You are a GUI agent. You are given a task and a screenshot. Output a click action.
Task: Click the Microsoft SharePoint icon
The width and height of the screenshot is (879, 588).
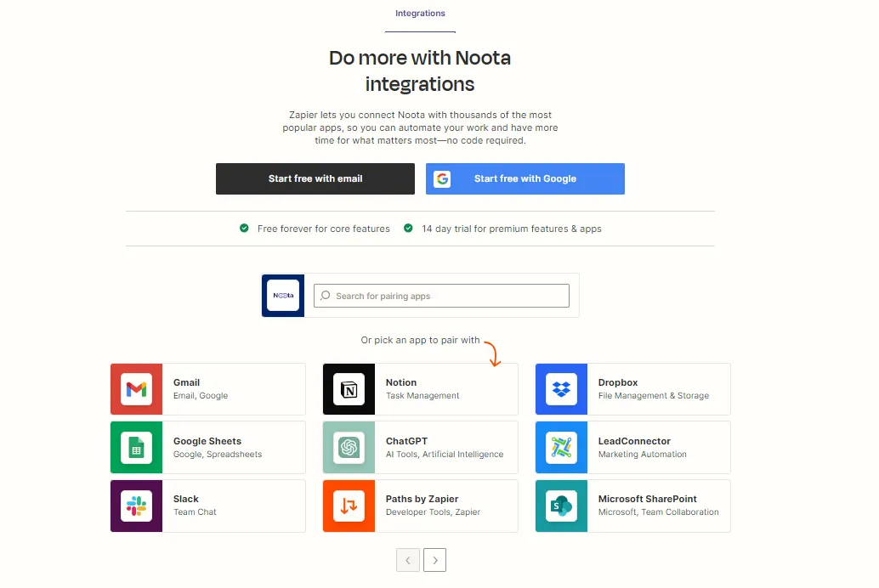click(561, 506)
